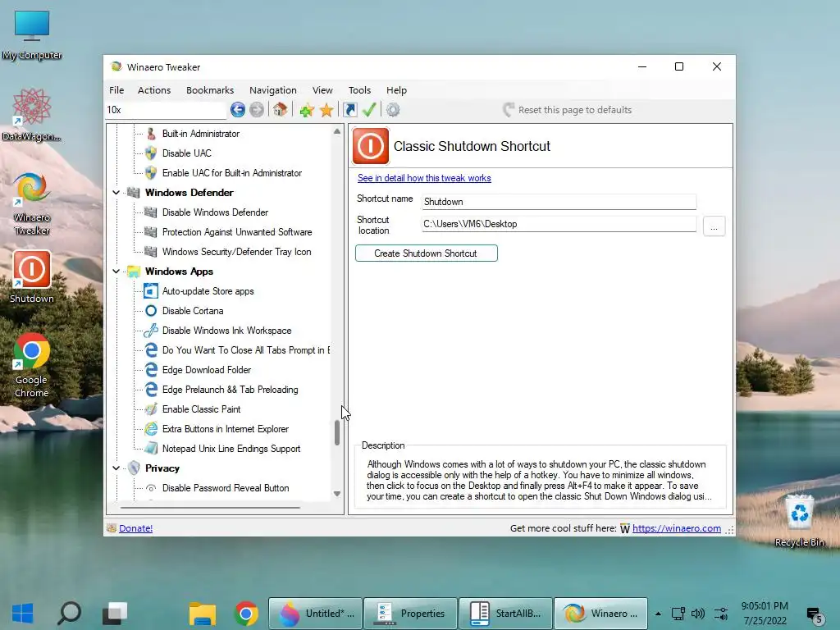The height and width of the screenshot is (630, 840).
Task: Open See in detail how this tweak works
Action: tap(424, 178)
